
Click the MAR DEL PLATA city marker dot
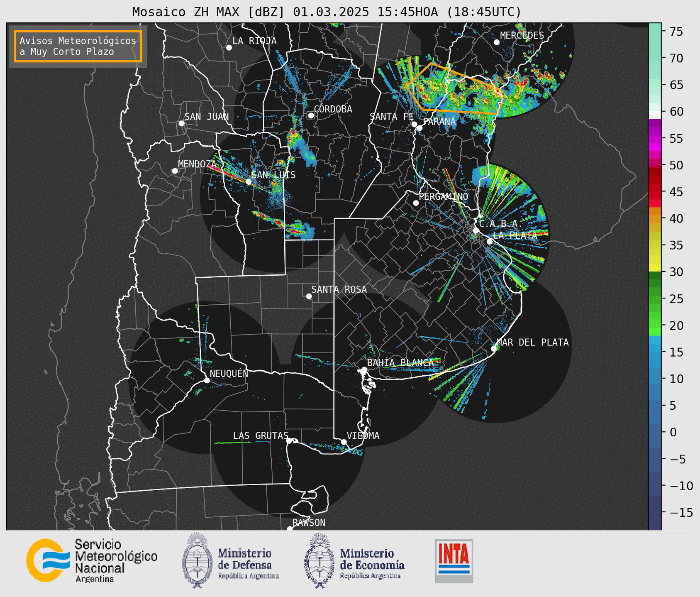494,349
